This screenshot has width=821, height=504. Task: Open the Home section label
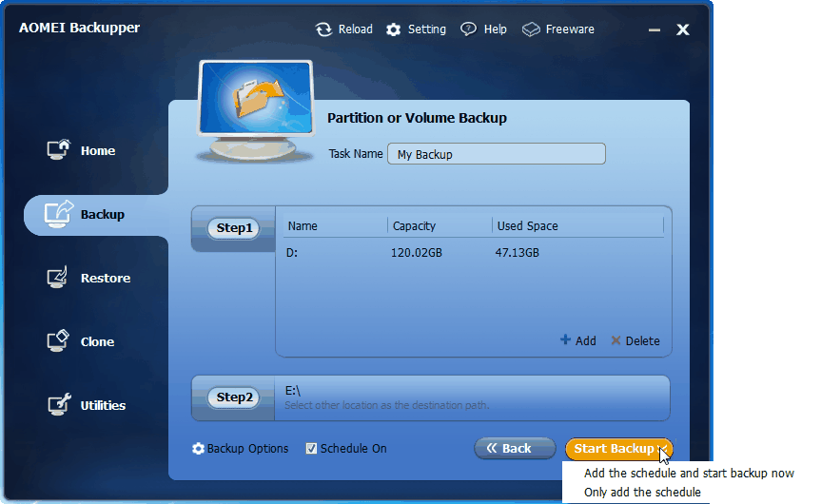[98, 151]
